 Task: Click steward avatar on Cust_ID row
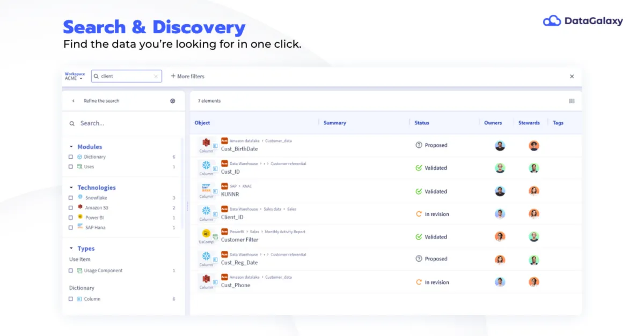pos(533,168)
